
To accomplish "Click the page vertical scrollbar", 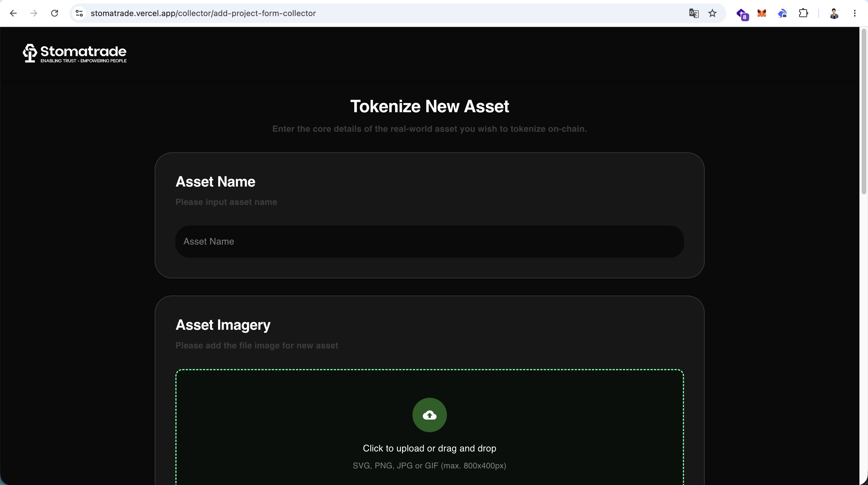I will (x=864, y=112).
